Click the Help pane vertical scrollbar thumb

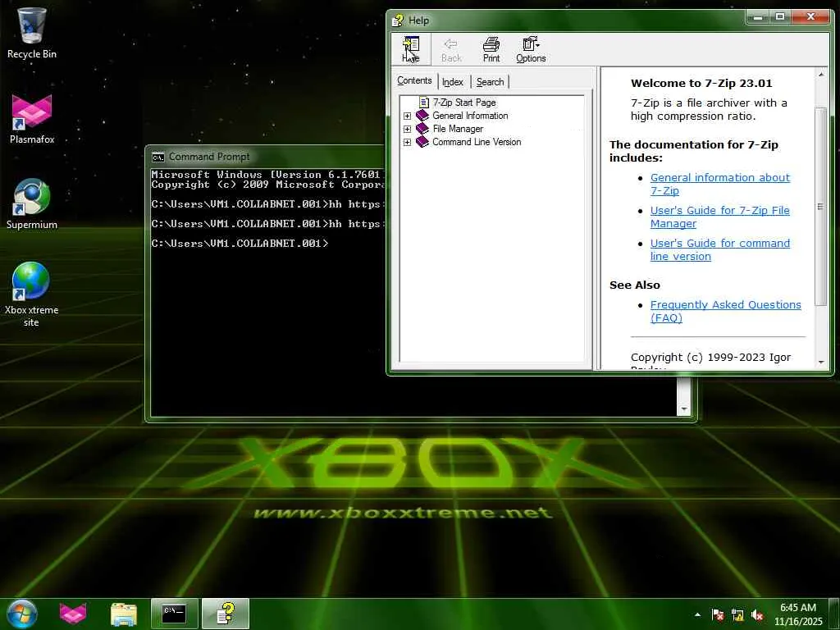[820, 206]
